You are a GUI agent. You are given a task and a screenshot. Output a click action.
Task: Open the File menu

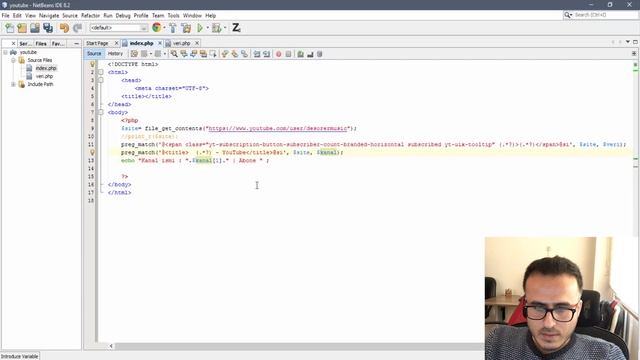6,16
